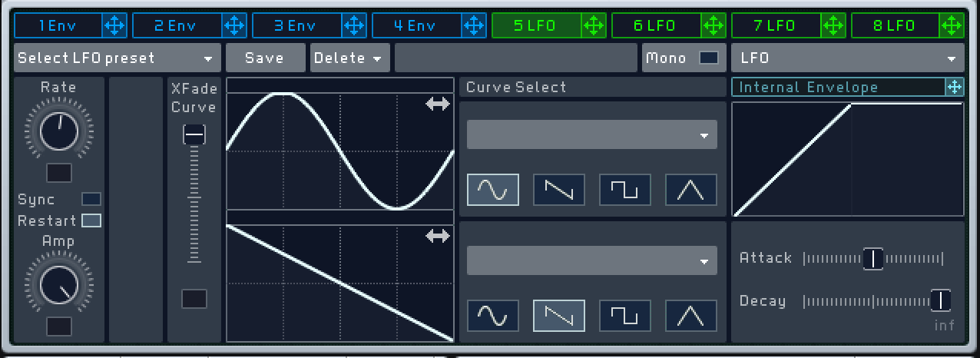Click the 5 LFO modulation drag handle icon
980x358 pixels.
(593, 25)
